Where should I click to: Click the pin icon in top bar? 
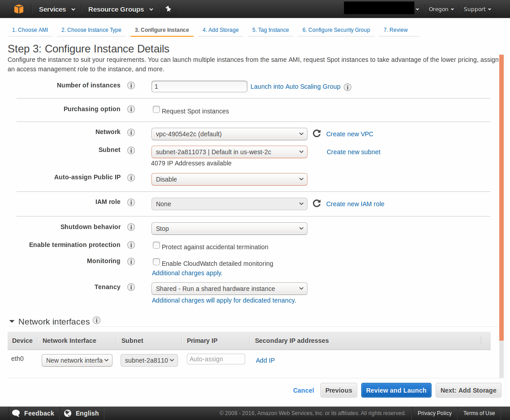168,9
